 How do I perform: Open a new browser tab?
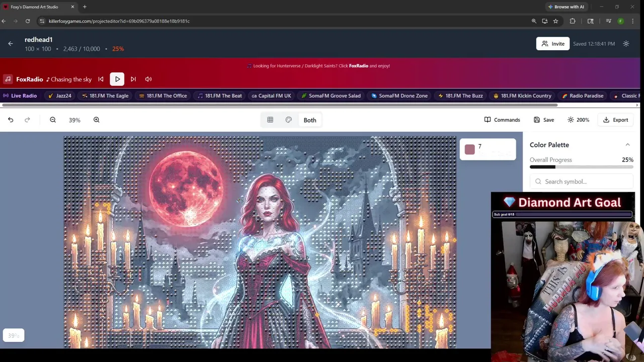(x=85, y=7)
